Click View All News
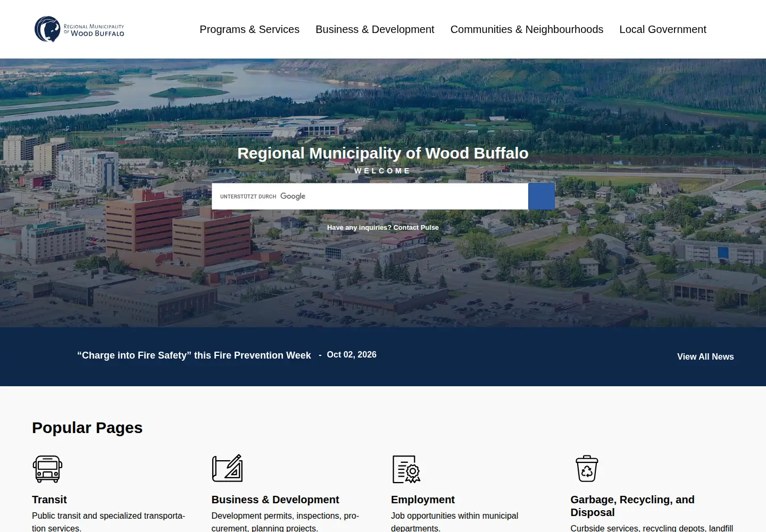The image size is (766, 532). click(x=705, y=356)
